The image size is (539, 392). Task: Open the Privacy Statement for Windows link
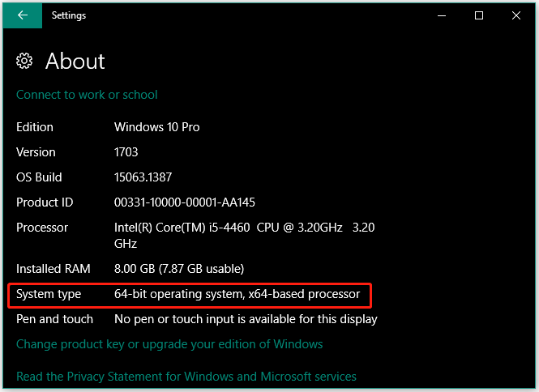[186, 377]
